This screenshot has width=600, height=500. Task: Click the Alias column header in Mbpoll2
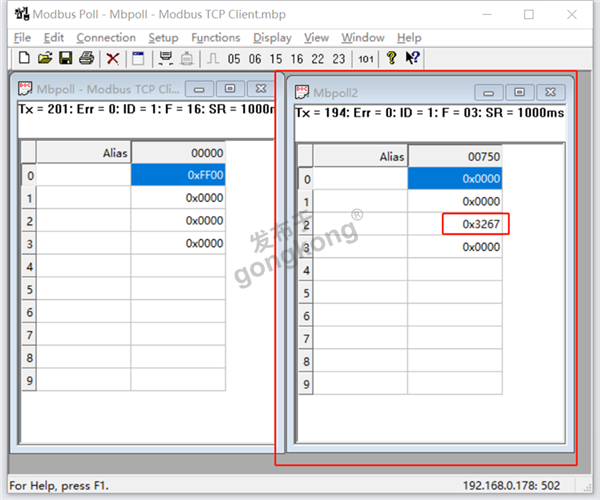pos(360,156)
